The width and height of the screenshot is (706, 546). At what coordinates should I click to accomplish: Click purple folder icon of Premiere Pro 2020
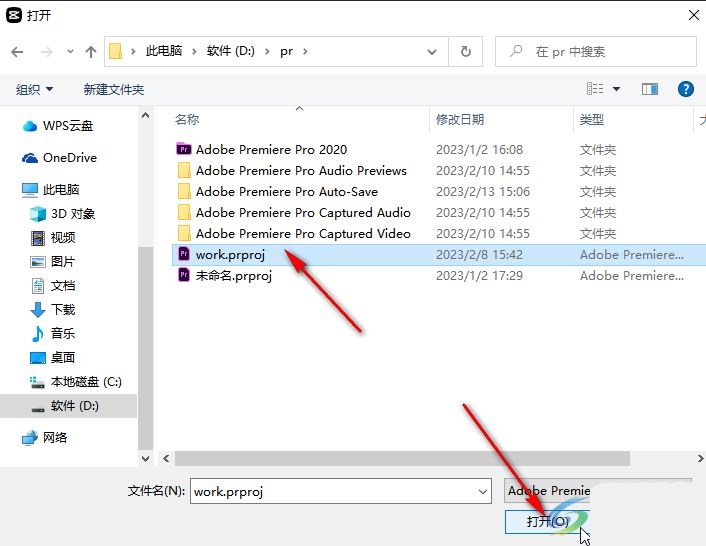(184, 149)
